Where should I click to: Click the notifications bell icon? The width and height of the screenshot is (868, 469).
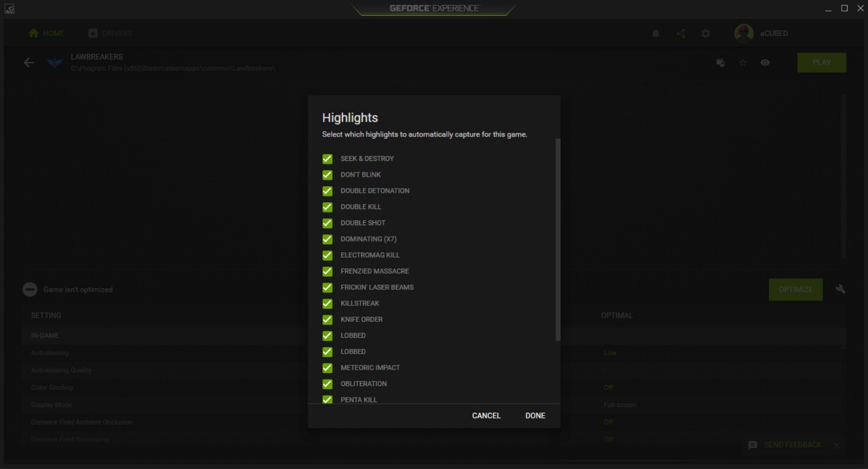[656, 33]
